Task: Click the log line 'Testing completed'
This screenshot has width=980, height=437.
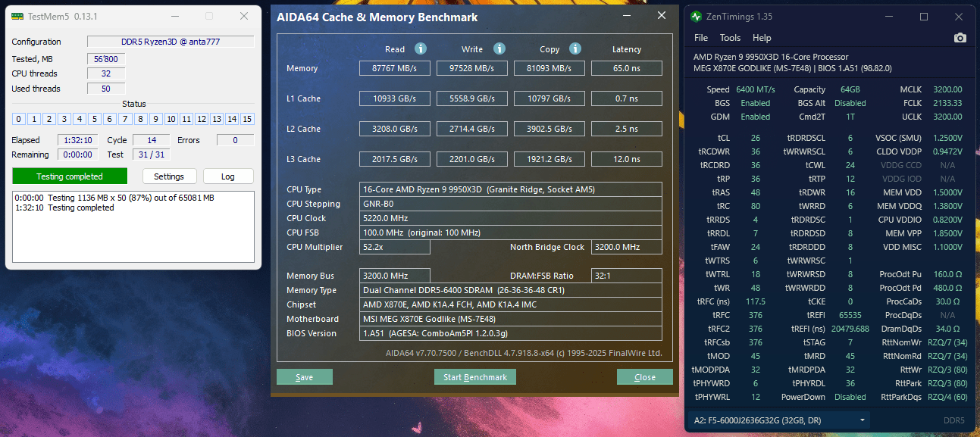Action: (64, 208)
